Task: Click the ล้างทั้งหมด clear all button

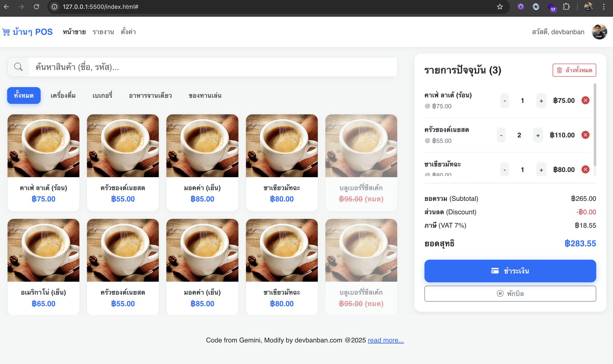Action: tap(574, 70)
